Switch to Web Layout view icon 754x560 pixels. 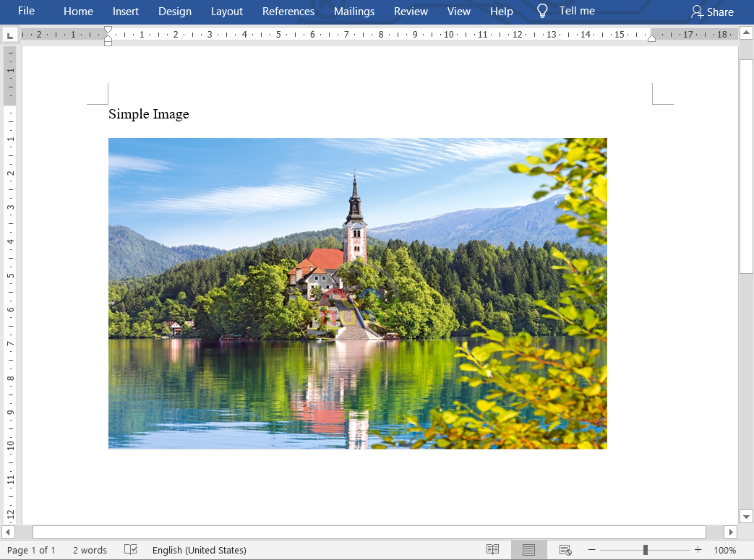point(565,549)
